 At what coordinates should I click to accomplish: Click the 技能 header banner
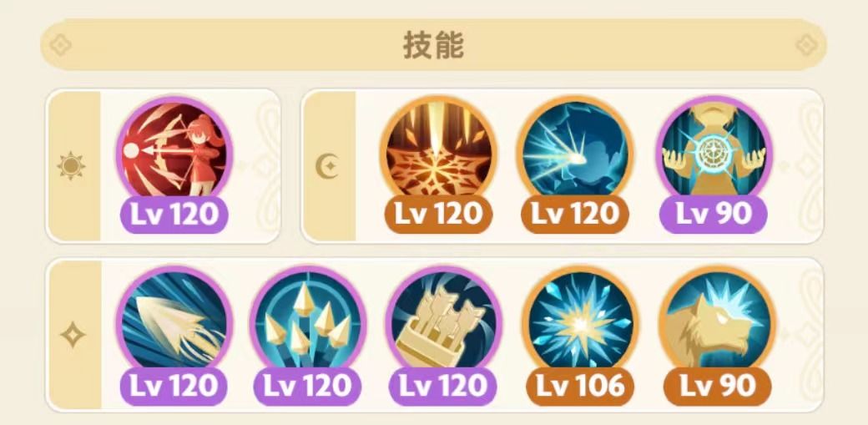pos(433,45)
